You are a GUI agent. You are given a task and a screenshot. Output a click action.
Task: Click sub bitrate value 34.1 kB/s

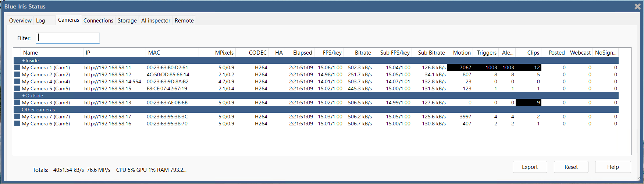435,74
